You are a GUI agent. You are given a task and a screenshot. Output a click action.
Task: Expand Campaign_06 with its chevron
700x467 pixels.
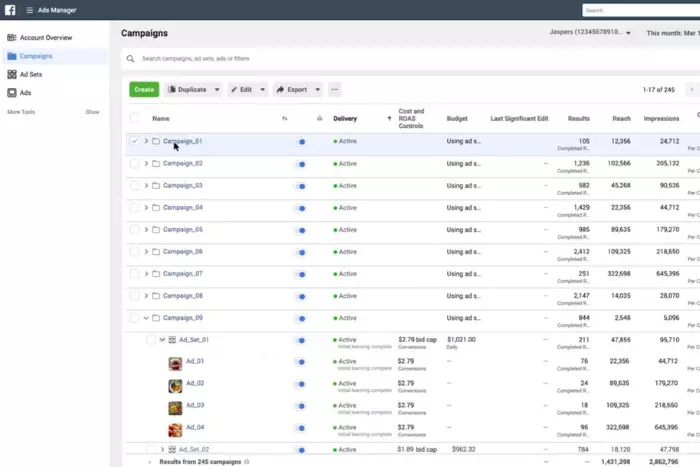[146, 252]
